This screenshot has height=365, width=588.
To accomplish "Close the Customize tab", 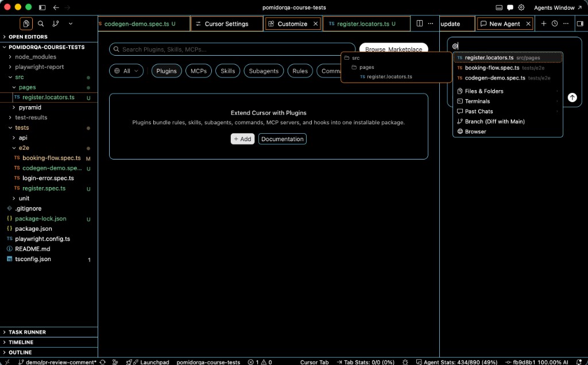I will (316, 24).
